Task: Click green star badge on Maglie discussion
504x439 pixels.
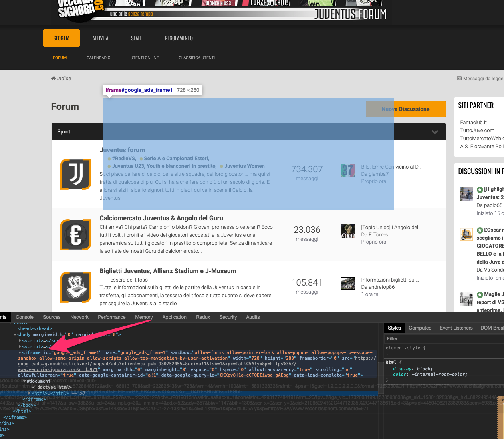Action: click(480, 294)
